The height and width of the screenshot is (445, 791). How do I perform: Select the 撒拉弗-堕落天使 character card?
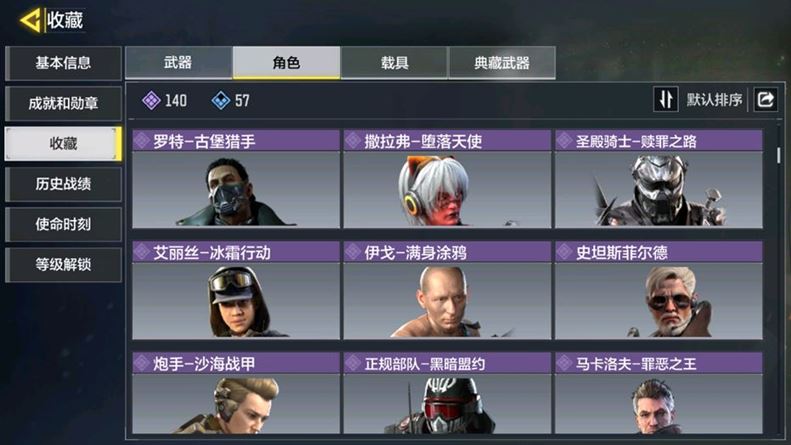tap(447, 179)
